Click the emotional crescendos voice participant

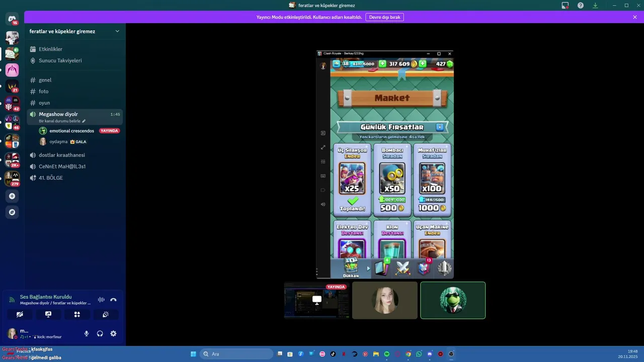79,131
